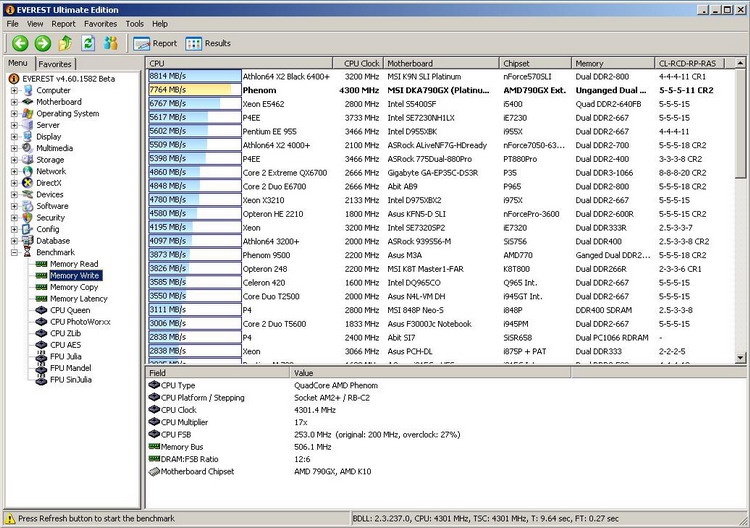Click the Refresh toolbar icon

(x=88, y=44)
